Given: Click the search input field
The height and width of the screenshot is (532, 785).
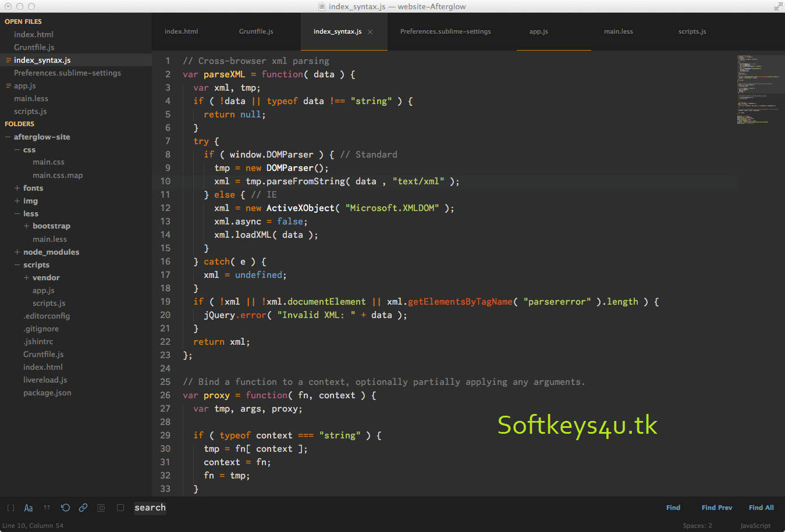Looking at the screenshot, I should pos(150,508).
